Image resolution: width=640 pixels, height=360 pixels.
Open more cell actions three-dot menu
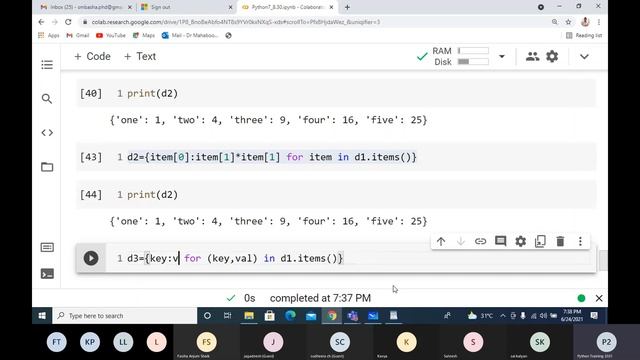click(x=580, y=241)
